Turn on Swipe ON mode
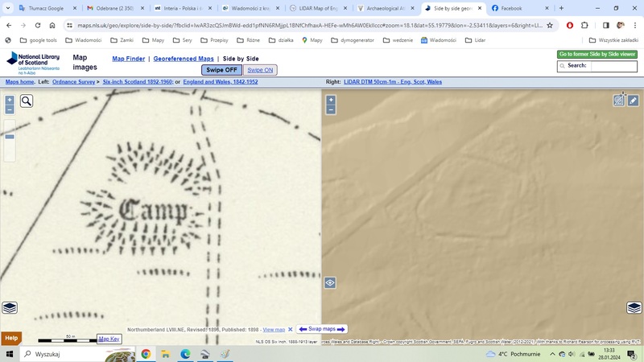 pos(260,70)
